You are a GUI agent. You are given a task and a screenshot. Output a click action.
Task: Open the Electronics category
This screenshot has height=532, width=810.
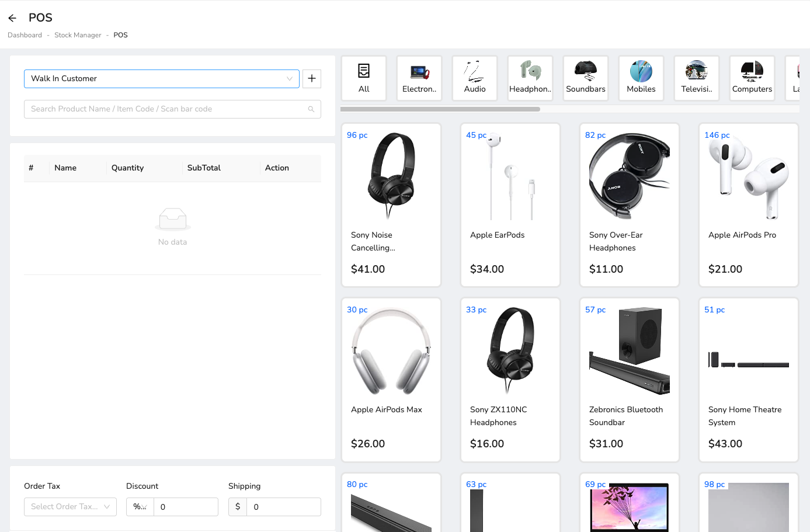point(419,78)
